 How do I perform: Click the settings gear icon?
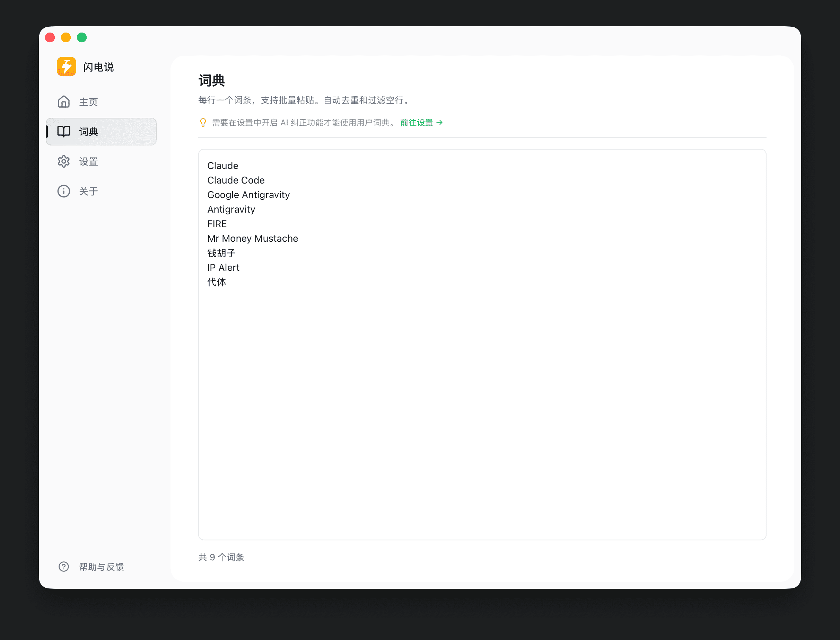click(x=64, y=161)
